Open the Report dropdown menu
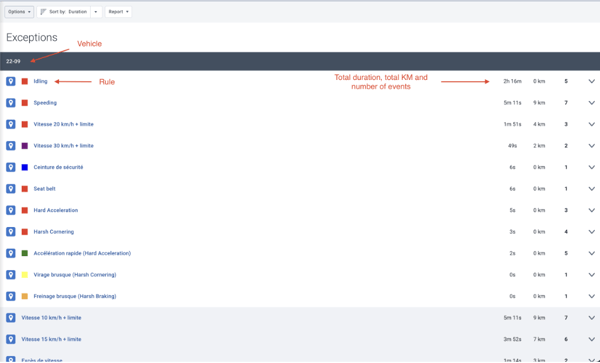The image size is (600, 363). (x=118, y=12)
